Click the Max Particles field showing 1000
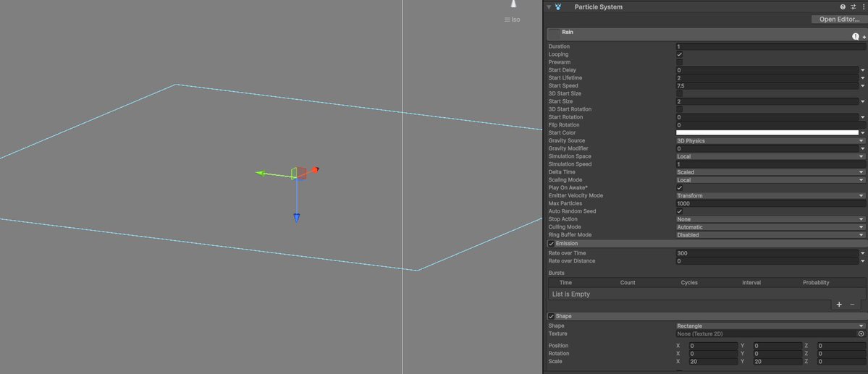The height and width of the screenshot is (374, 868). pos(770,203)
